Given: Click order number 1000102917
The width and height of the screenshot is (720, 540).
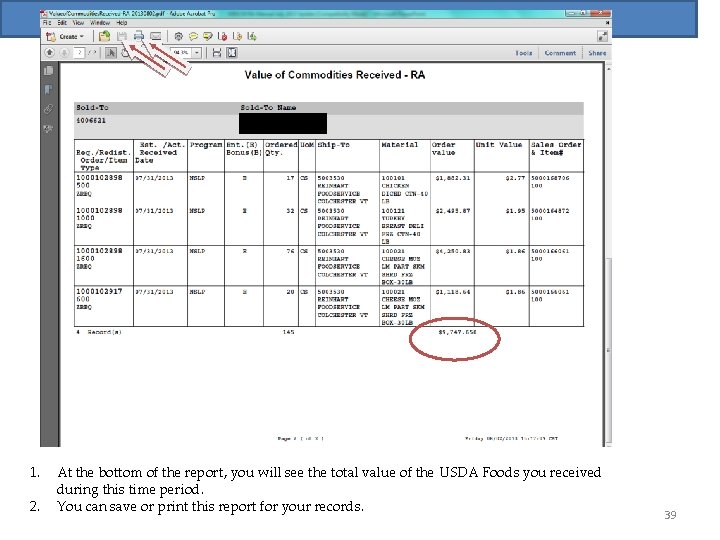Looking at the screenshot, I should pos(99,292).
